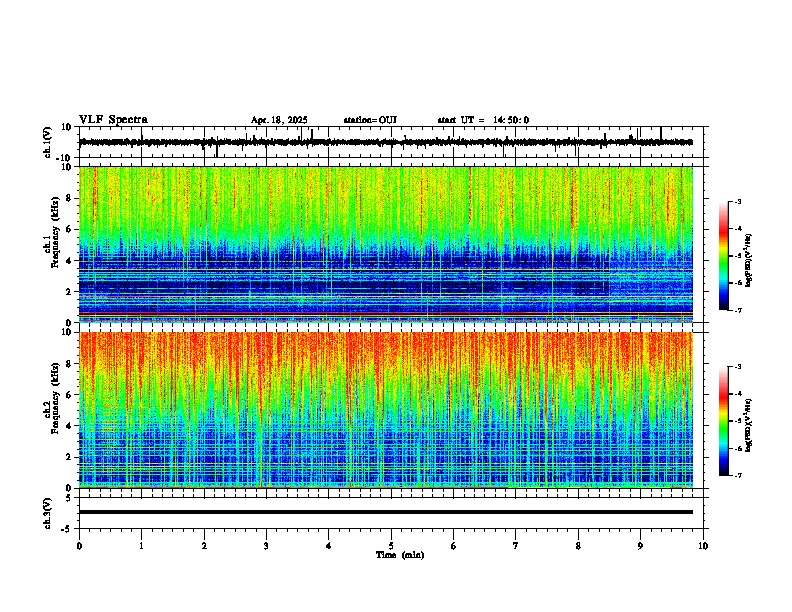792x612 pixels.
Task: Click time axis tick label "9"
Action: point(640,546)
